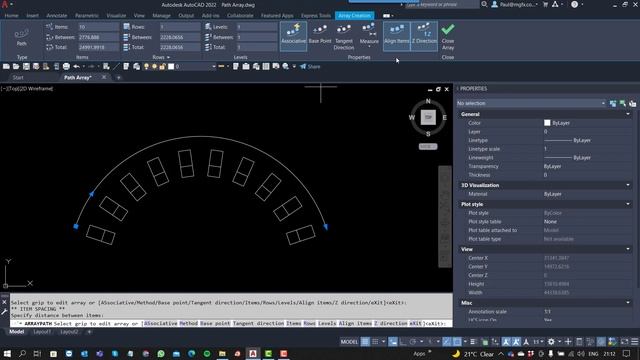
Task: Click the Select Objects icon in Properties panel
Action: (x=623, y=103)
